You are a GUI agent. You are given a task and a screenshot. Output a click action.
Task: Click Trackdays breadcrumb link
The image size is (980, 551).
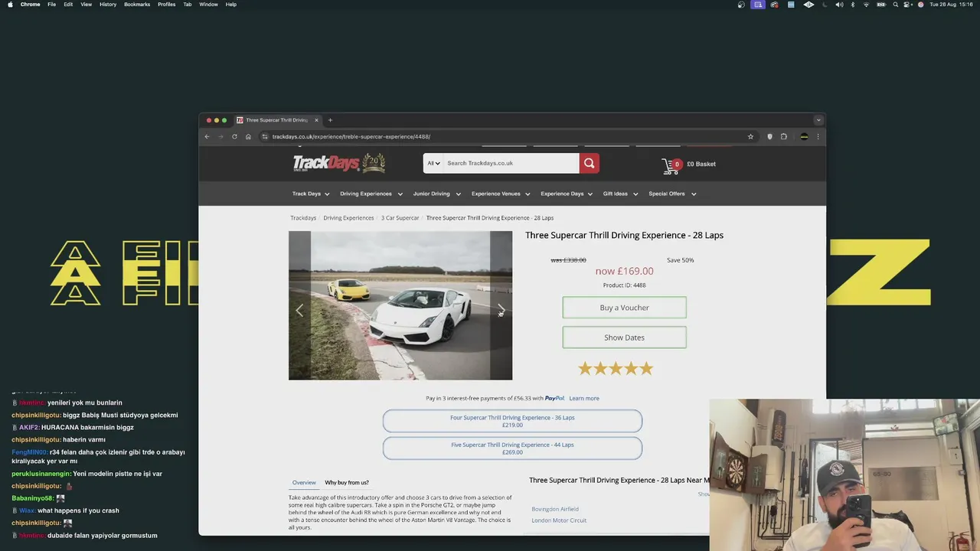[x=303, y=218]
